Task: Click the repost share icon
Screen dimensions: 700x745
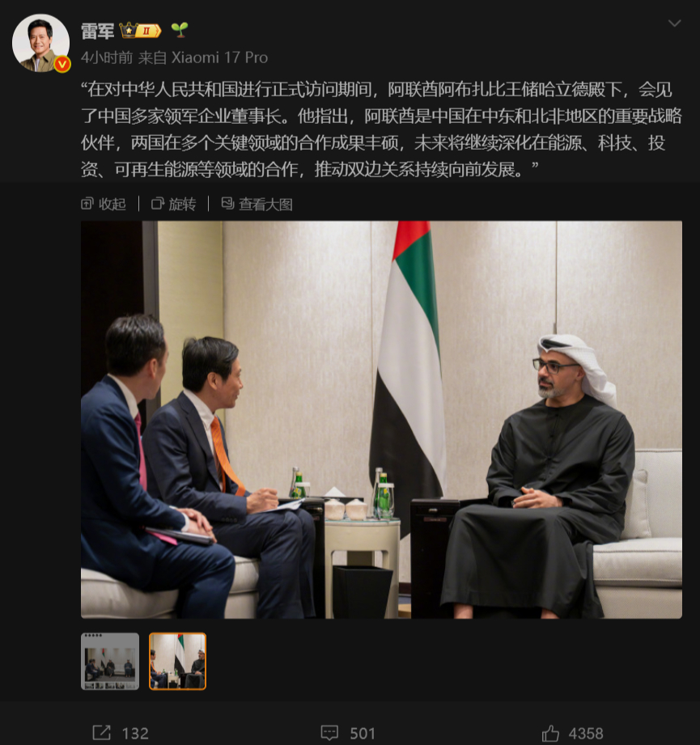Action: 101,733
